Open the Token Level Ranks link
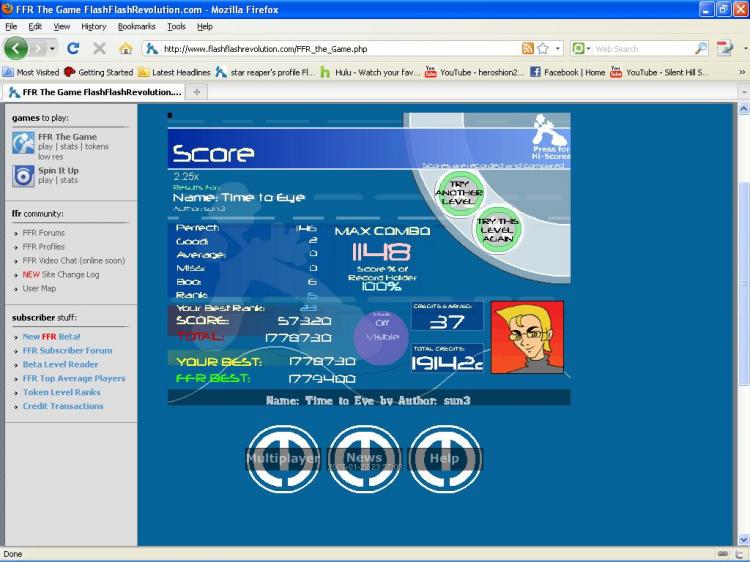Image resolution: width=750 pixels, height=562 pixels. [62, 392]
